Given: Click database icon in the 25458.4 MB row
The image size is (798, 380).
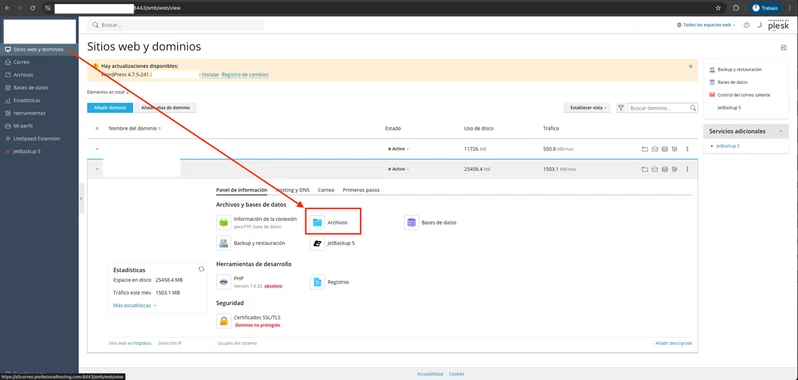Looking at the screenshot, I should pyautogui.click(x=664, y=169).
